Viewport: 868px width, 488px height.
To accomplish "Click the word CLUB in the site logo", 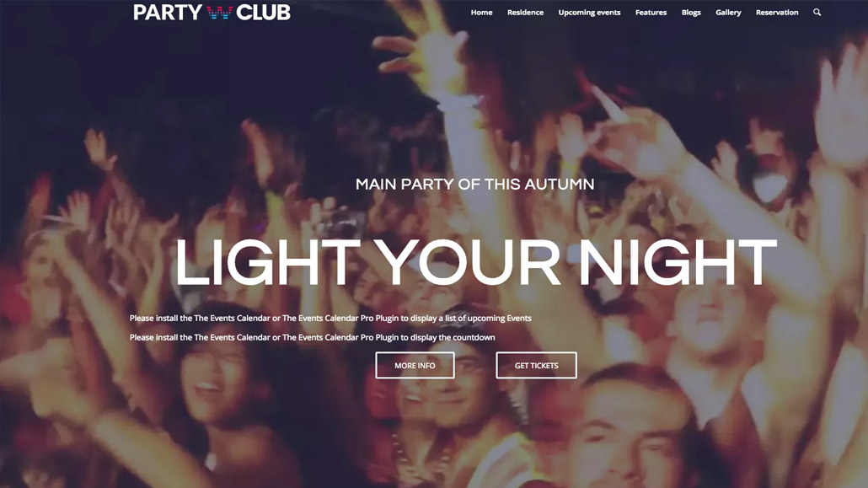I will (263, 12).
